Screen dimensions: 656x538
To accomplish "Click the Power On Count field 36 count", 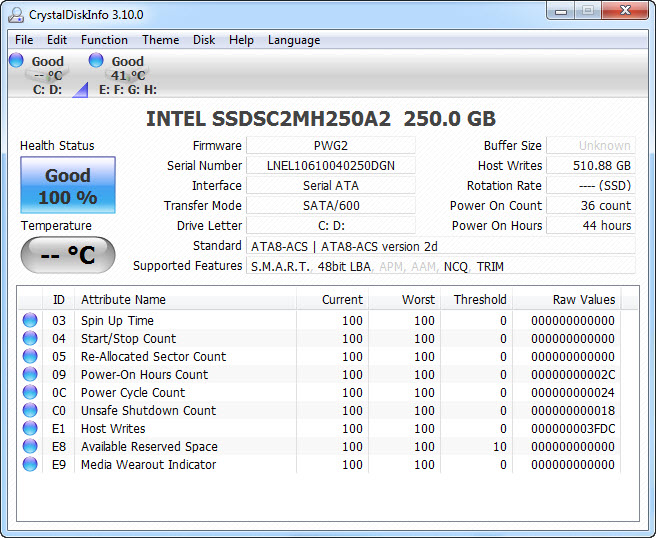I will [x=591, y=205].
